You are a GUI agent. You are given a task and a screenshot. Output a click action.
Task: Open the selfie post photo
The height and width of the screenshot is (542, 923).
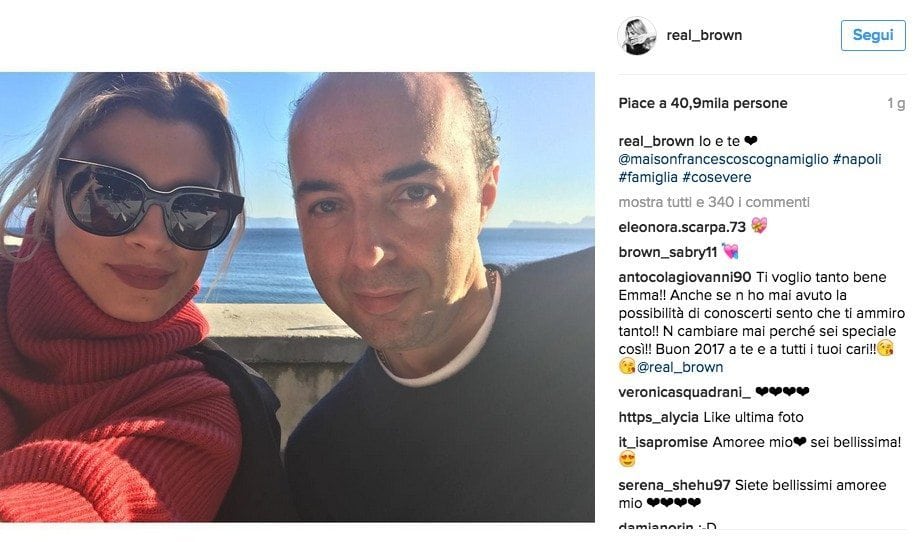click(297, 297)
